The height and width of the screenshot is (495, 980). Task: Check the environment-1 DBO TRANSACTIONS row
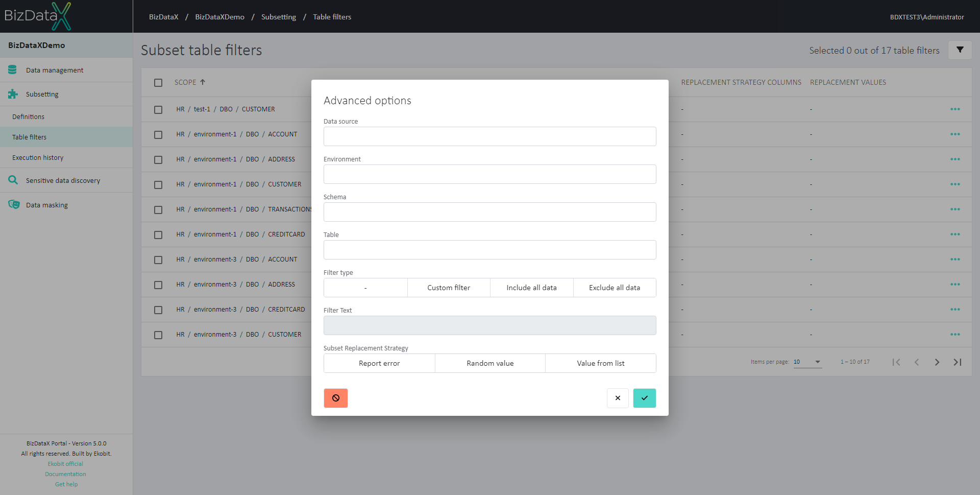tap(158, 210)
